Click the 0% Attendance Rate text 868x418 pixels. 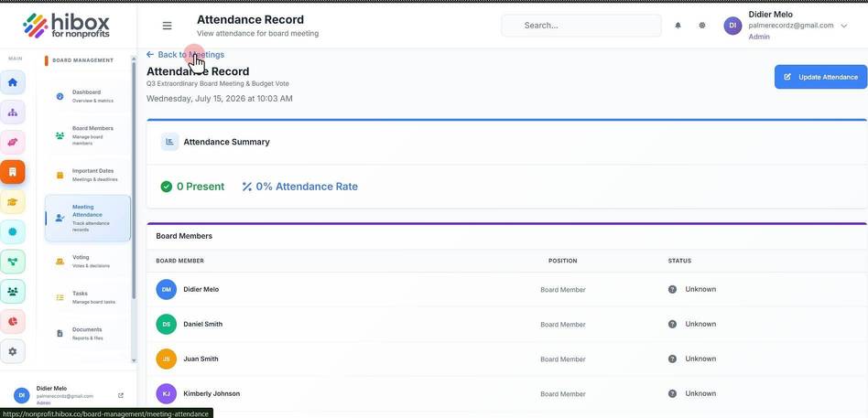[x=307, y=187]
